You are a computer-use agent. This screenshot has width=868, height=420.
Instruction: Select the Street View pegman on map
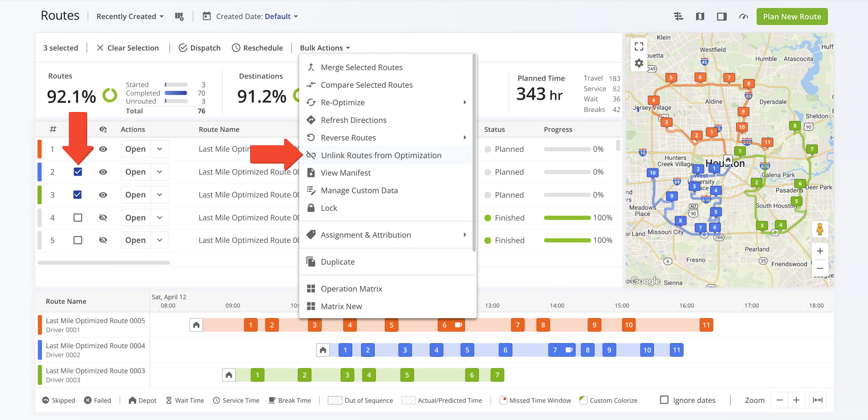(820, 229)
